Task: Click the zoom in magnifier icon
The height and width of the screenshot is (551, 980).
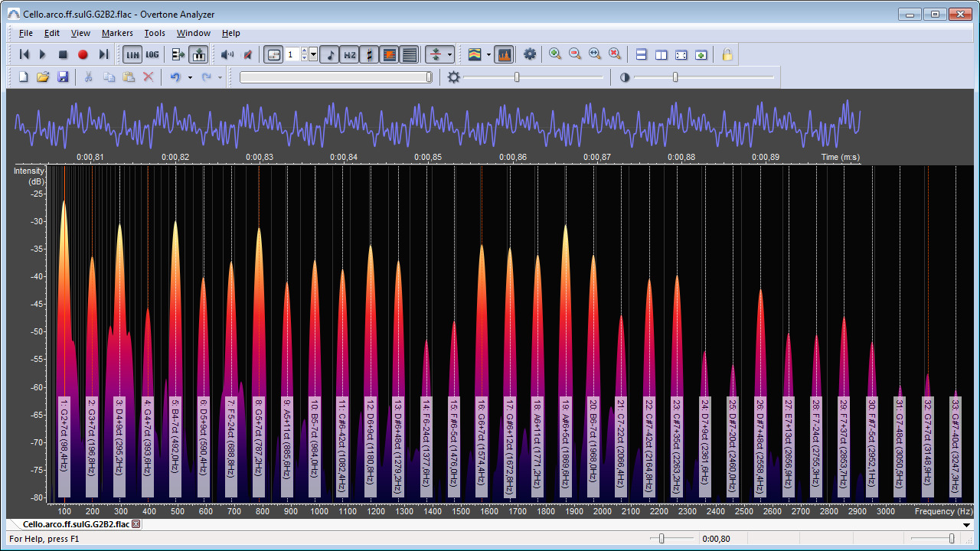Action: pos(555,54)
